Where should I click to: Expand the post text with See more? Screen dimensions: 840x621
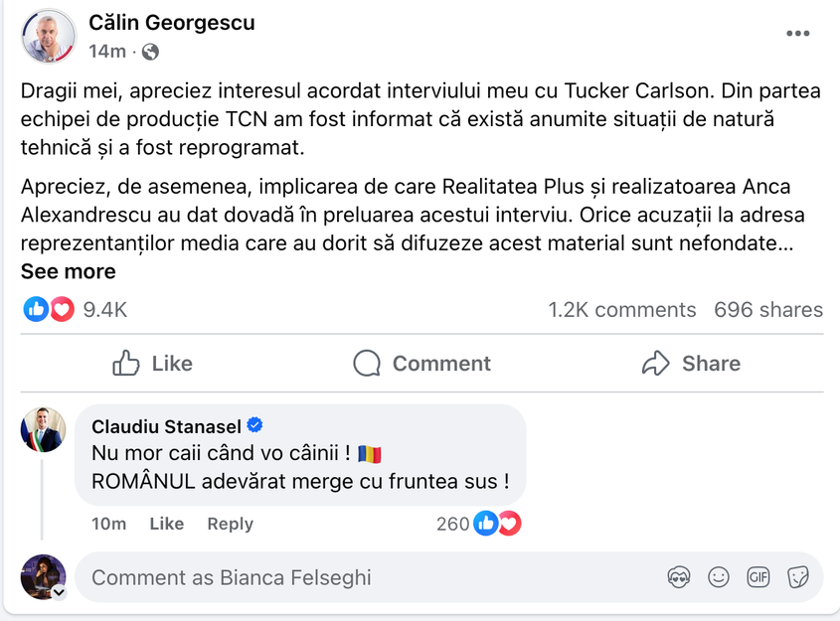(68, 272)
